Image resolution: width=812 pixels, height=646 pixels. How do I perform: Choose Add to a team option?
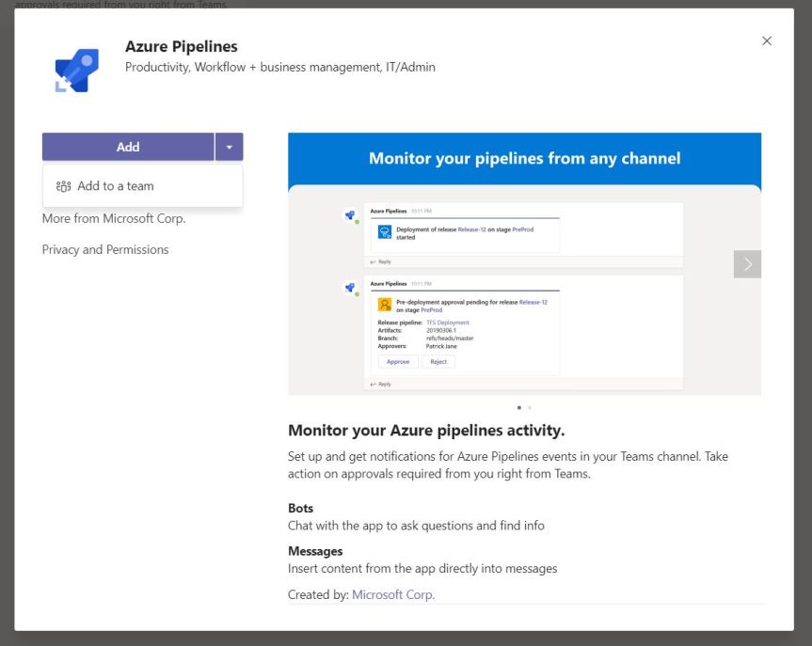click(x=116, y=186)
